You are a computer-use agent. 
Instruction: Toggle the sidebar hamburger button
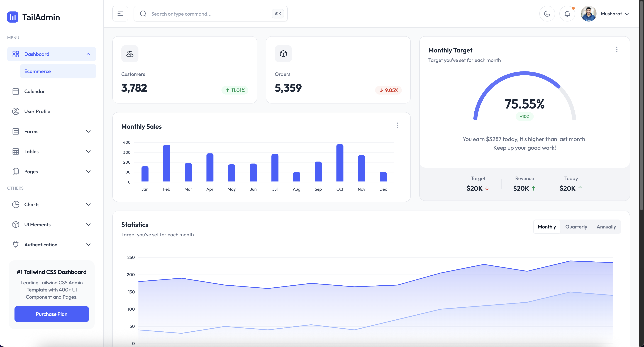click(120, 13)
